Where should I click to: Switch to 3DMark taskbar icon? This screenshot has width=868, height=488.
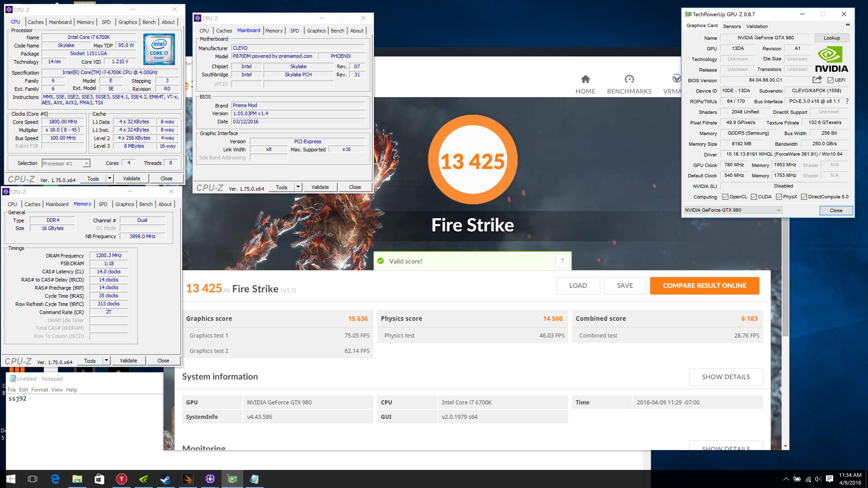(x=188, y=479)
